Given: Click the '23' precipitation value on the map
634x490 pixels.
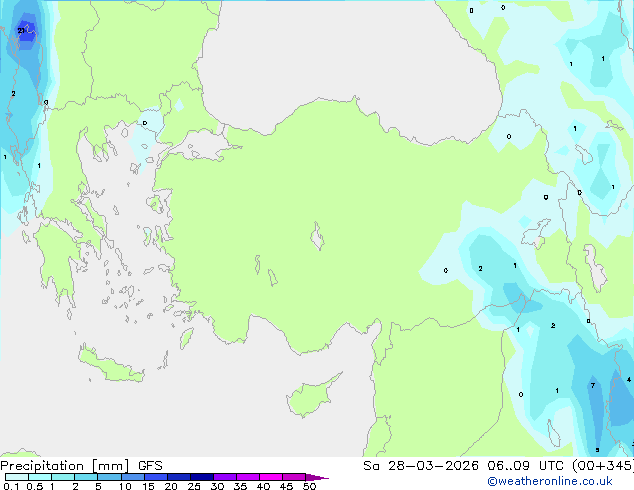Looking at the screenshot, I should pos(21,31).
